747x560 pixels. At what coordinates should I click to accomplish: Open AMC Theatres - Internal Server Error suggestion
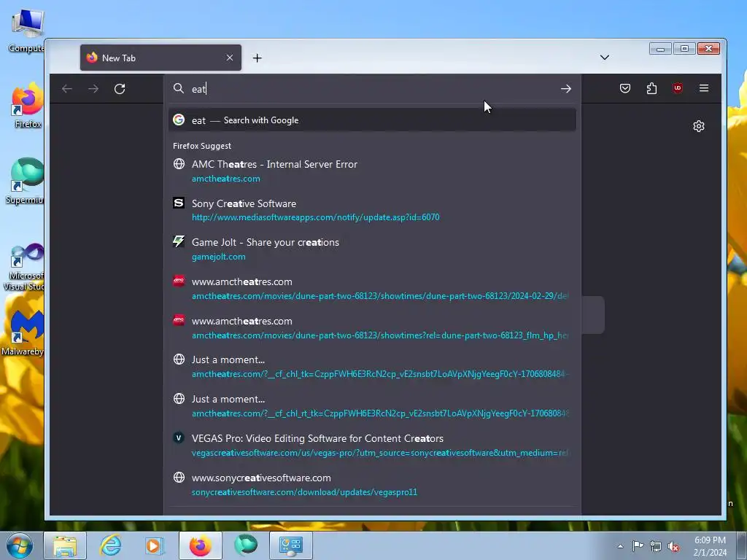tap(372, 171)
